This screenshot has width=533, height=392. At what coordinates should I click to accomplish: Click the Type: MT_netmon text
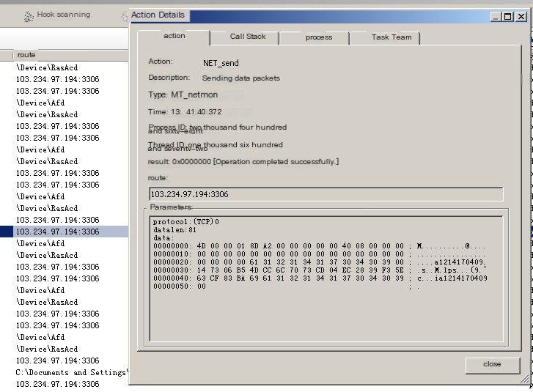click(x=183, y=95)
